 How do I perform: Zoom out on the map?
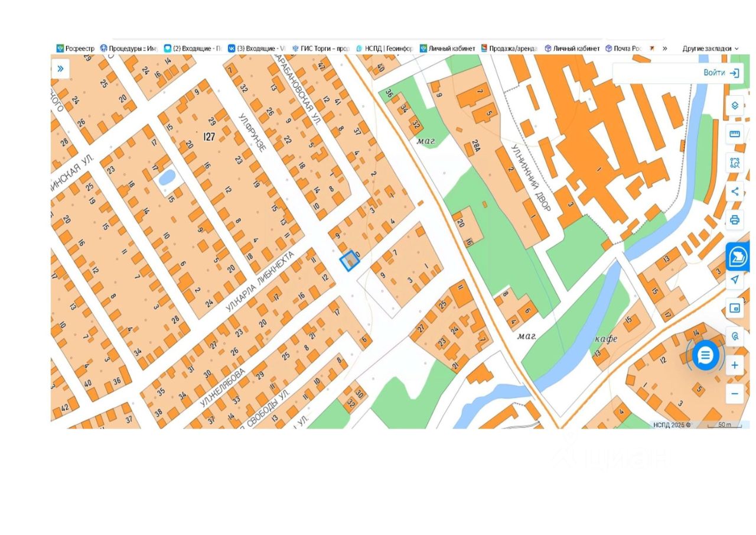coord(735,394)
